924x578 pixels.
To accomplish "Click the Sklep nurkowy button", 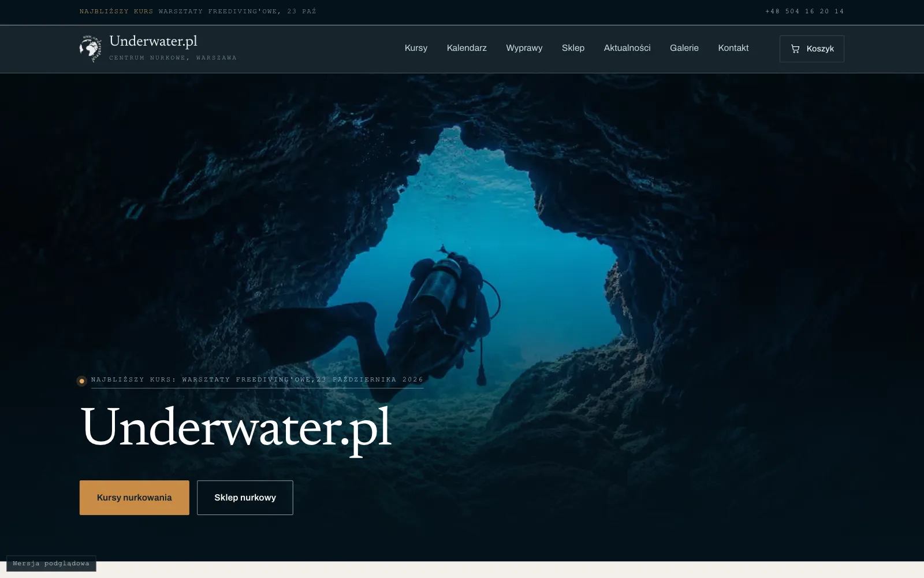I will [245, 498].
